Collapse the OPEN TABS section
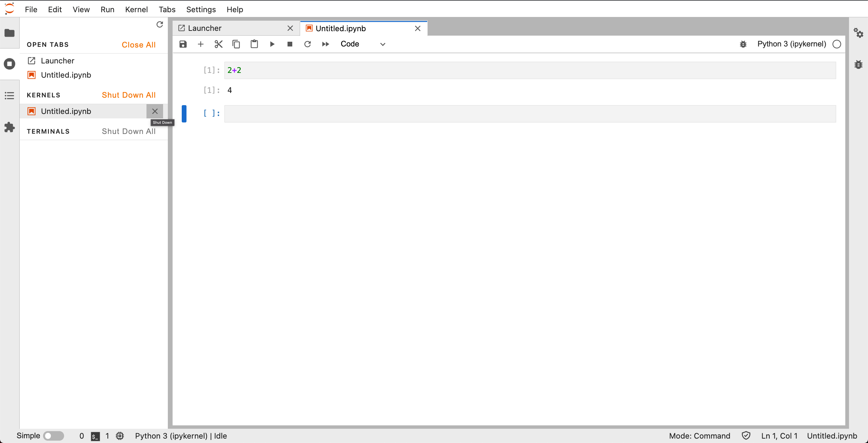 47,44
